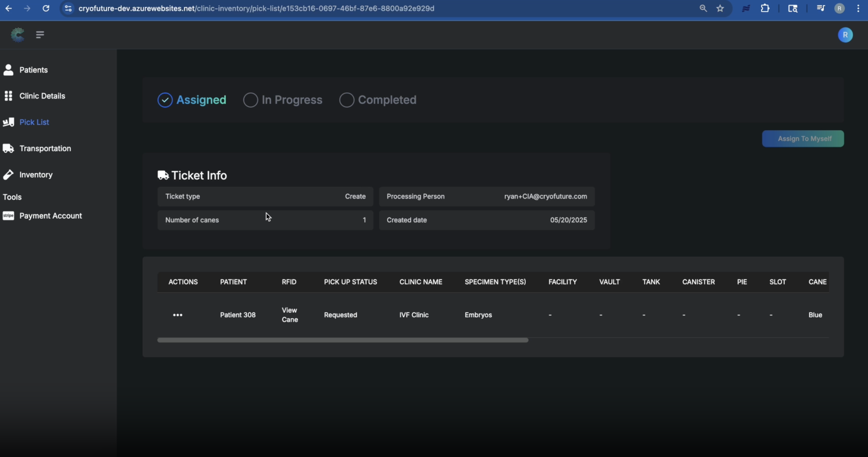Select the Completed status circle
The height and width of the screenshot is (457, 868).
pyautogui.click(x=347, y=100)
